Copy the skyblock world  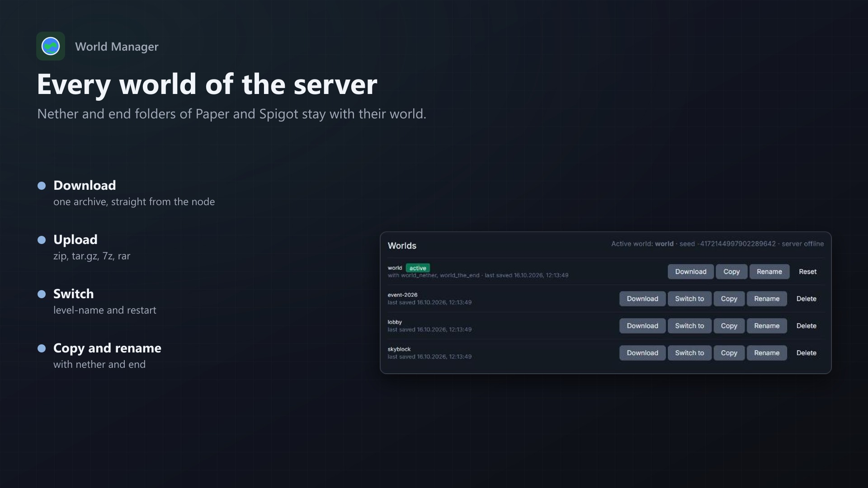pos(729,353)
